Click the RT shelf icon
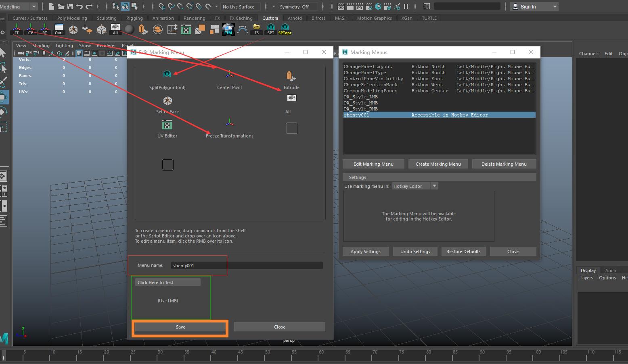628x364 pixels. (45, 29)
